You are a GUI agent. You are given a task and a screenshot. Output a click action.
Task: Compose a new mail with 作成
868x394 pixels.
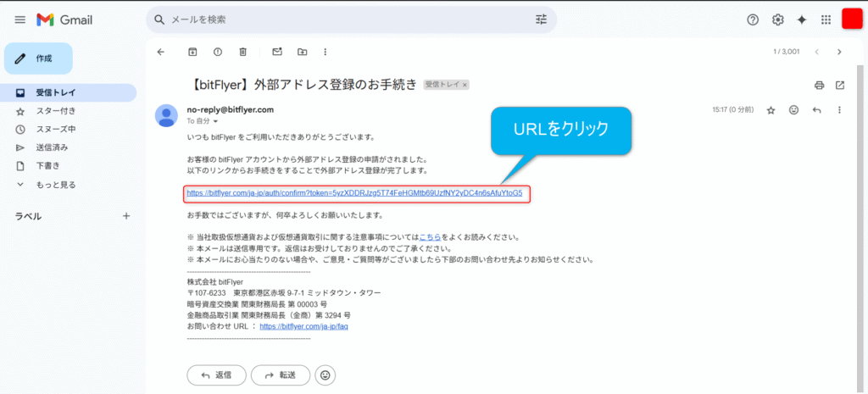pyautogui.click(x=39, y=58)
